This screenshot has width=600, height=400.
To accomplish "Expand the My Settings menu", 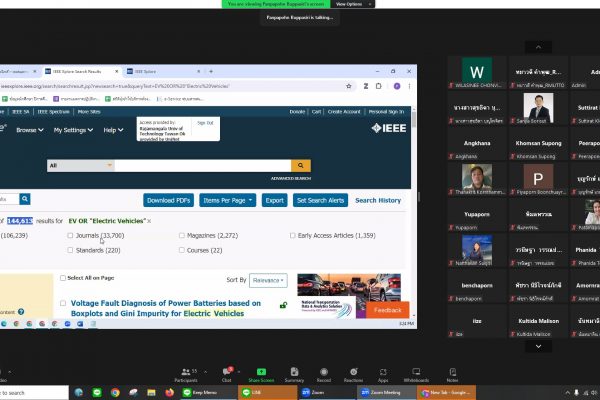I will point(73,130).
